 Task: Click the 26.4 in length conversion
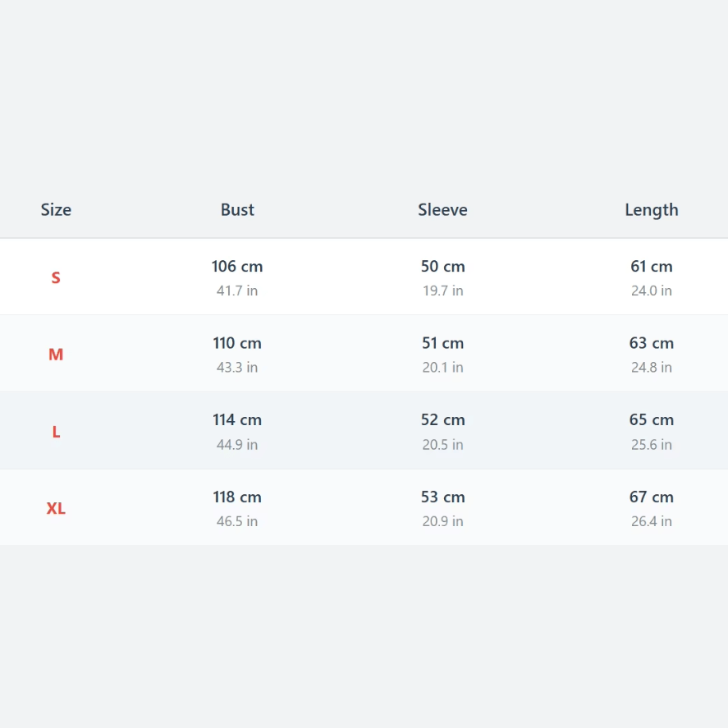651,521
